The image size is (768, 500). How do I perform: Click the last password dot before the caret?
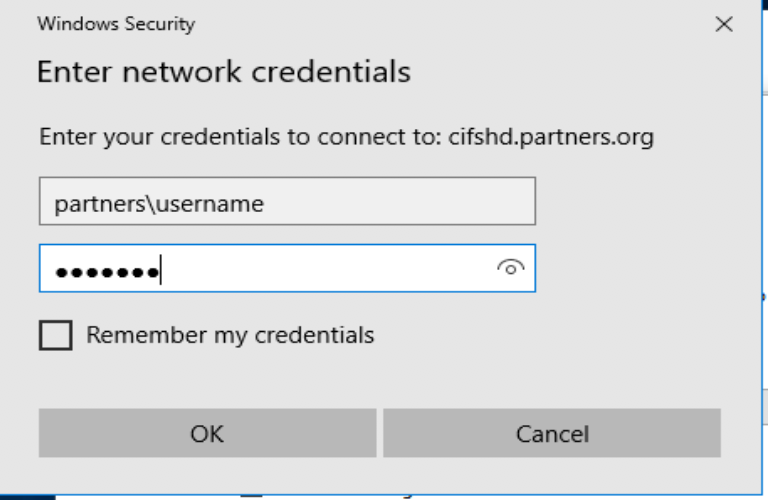(154, 272)
